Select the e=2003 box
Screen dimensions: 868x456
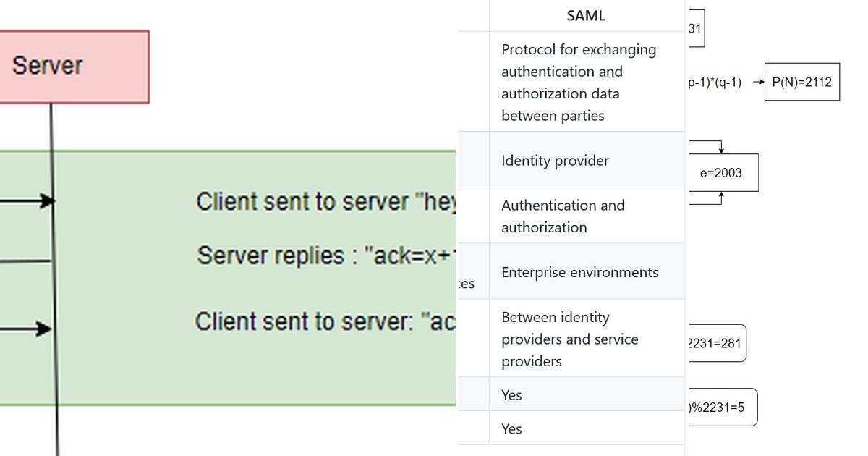point(723,173)
